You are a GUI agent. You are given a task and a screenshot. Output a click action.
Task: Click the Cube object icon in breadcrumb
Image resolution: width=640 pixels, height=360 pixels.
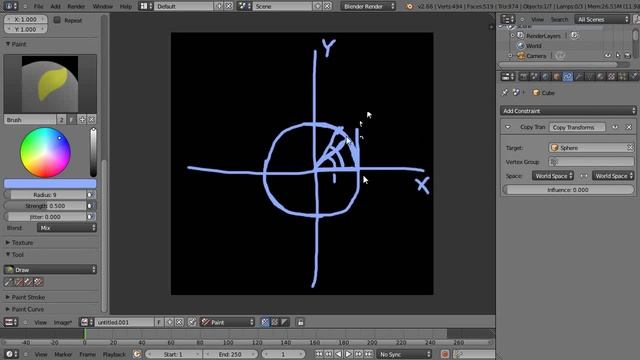tap(536, 93)
